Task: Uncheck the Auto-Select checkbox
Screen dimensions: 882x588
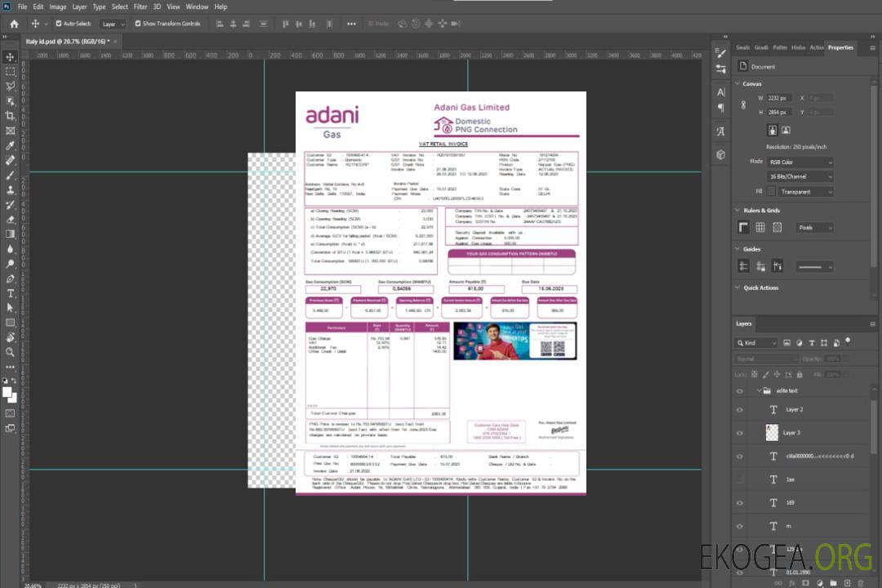Action: tap(58, 24)
